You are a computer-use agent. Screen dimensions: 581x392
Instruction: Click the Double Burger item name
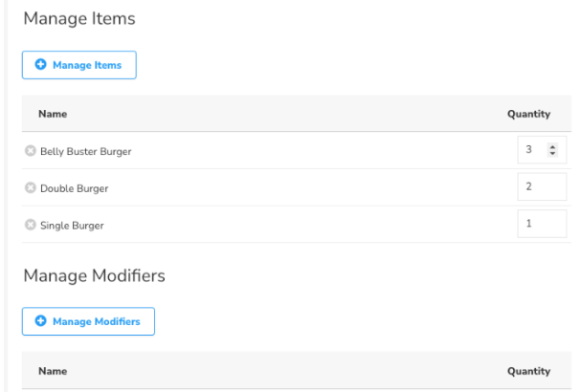[x=75, y=188]
